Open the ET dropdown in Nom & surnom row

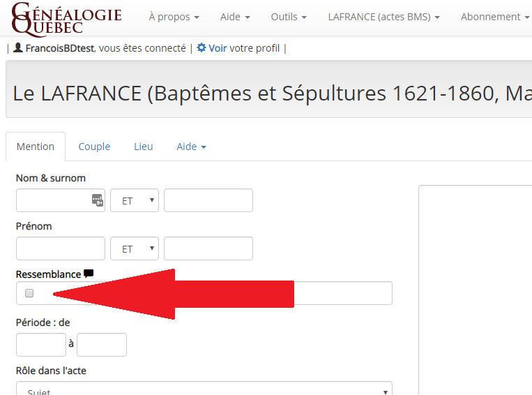click(135, 200)
